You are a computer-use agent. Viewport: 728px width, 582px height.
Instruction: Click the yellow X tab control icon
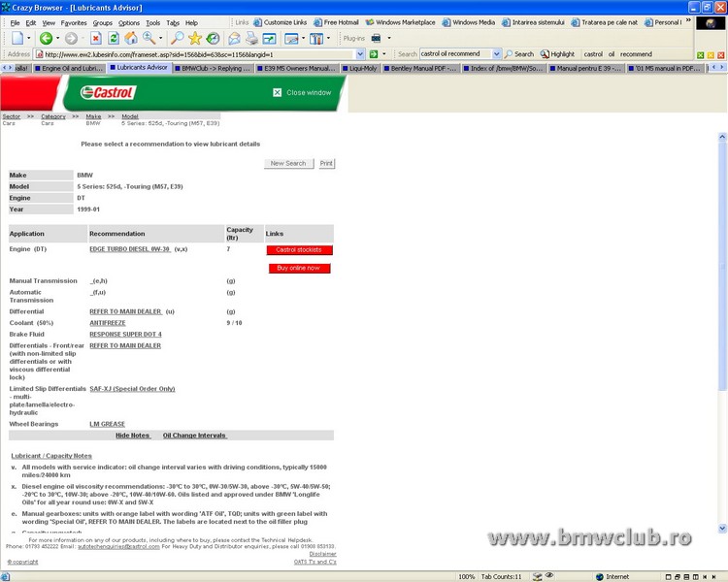(711, 54)
